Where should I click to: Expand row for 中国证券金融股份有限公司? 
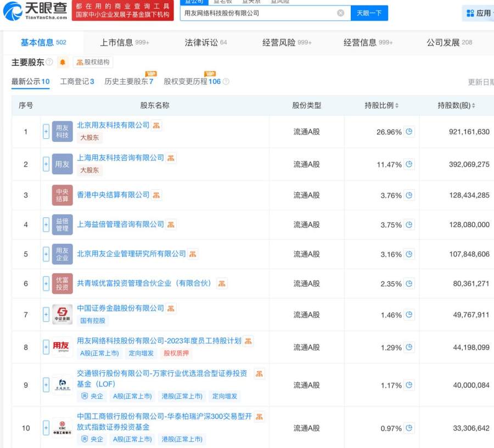point(46,315)
